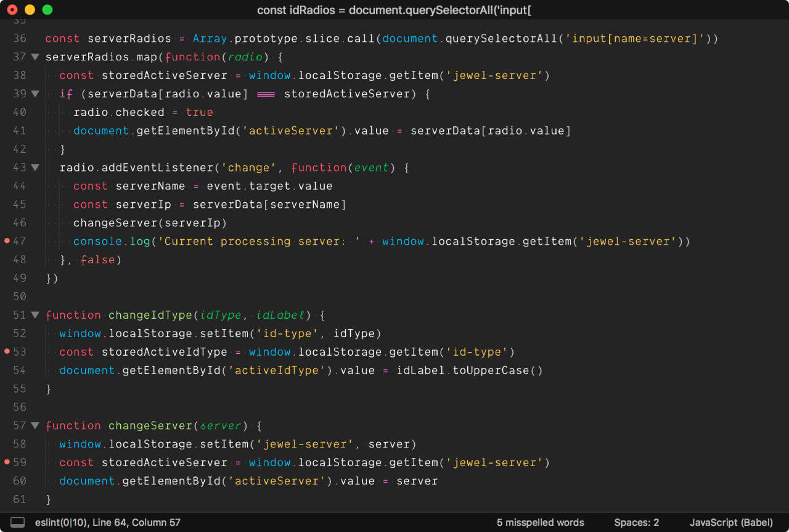789x532 pixels.
Task: Open the JavaScript (Babel) syntax selector
Action: pos(731,522)
